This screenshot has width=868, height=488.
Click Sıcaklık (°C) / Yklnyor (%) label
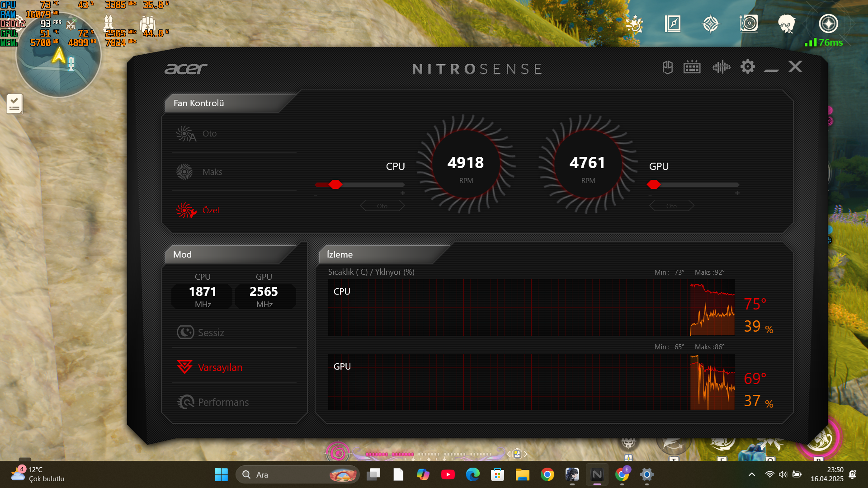[371, 272]
